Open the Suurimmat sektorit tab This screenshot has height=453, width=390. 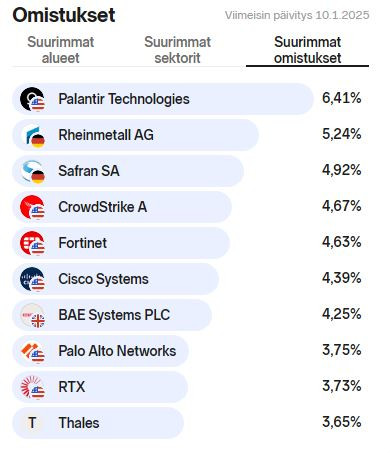[x=177, y=50]
